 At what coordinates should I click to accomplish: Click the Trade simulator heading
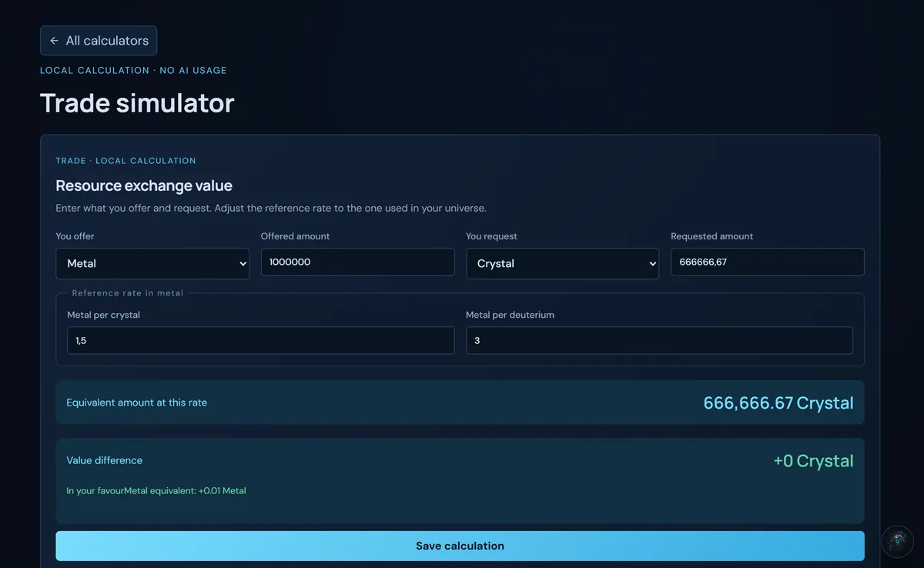pyautogui.click(x=137, y=102)
